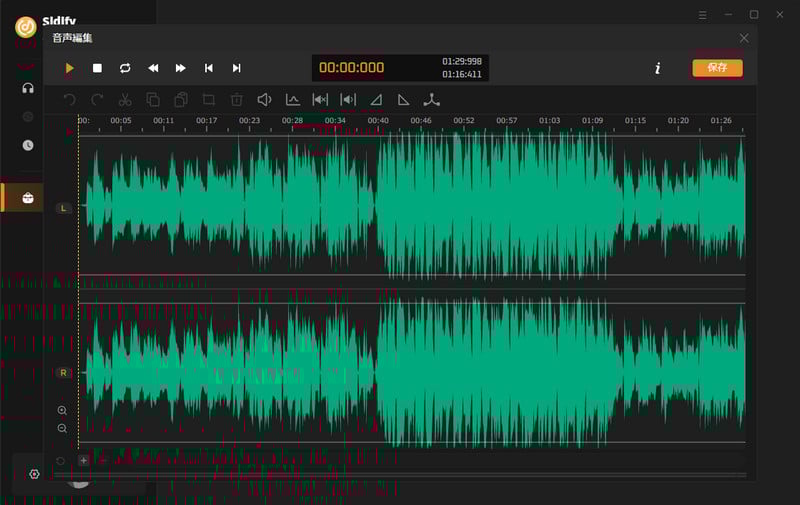
Task: Click the plus button below waveform
Action: click(x=84, y=461)
